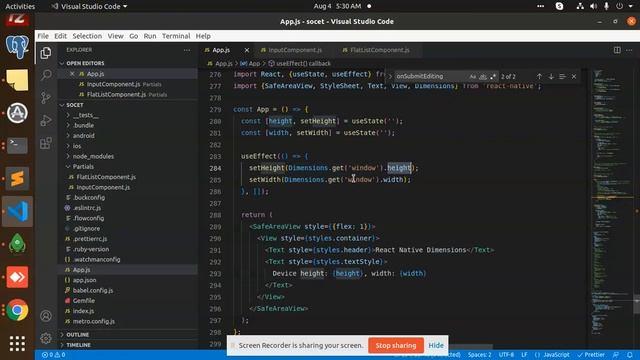Open the Search view in activity bar
The height and width of the screenshot is (360, 640).
[46, 75]
